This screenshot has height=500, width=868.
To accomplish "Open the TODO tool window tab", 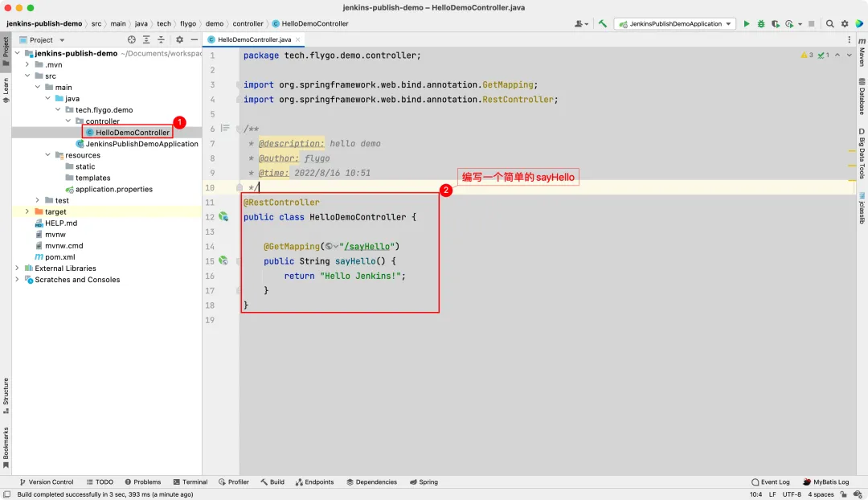I will (x=100, y=482).
